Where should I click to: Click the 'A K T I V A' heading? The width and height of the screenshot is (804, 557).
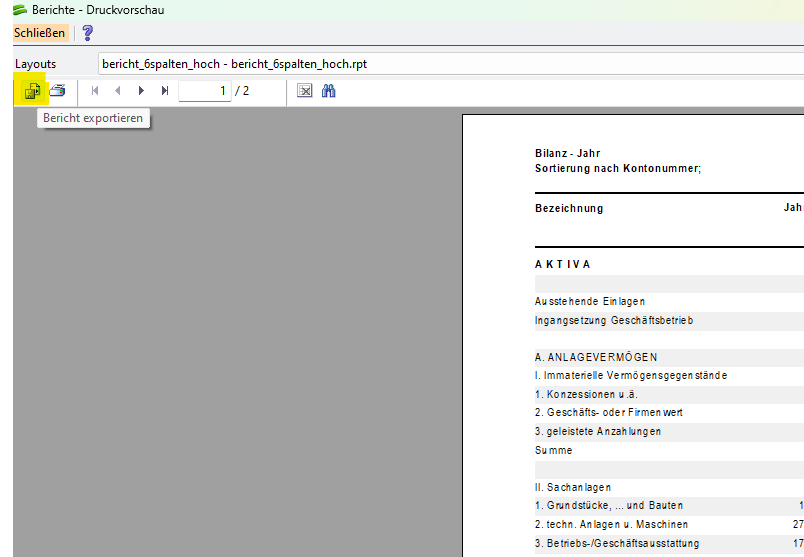click(563, 265)
